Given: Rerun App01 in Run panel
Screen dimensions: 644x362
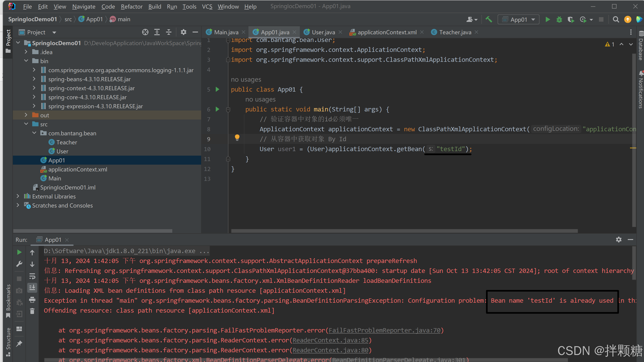Looking at the screenshot, I should tap(19, 252).
